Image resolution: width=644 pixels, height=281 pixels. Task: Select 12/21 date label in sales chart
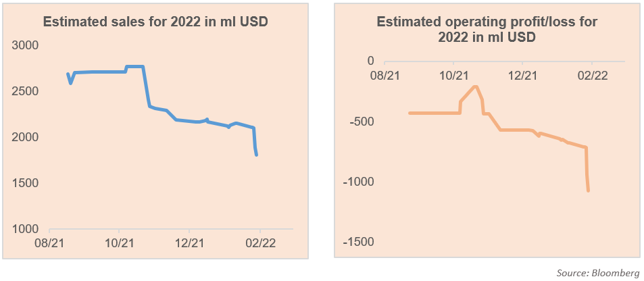point(190,242)
